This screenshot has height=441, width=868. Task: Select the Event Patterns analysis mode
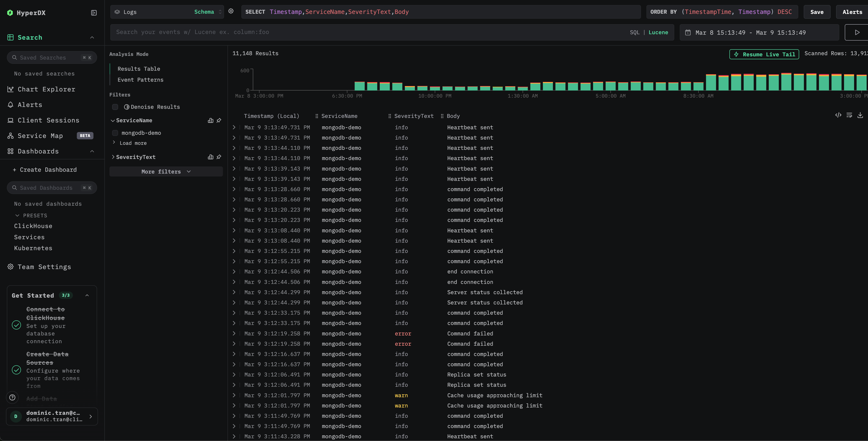coord(140,80)
